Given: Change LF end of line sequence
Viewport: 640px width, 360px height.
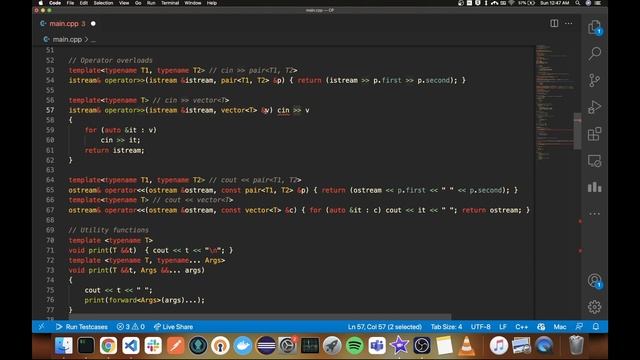Looking at the screenshot, I should [x=503, y=327].
